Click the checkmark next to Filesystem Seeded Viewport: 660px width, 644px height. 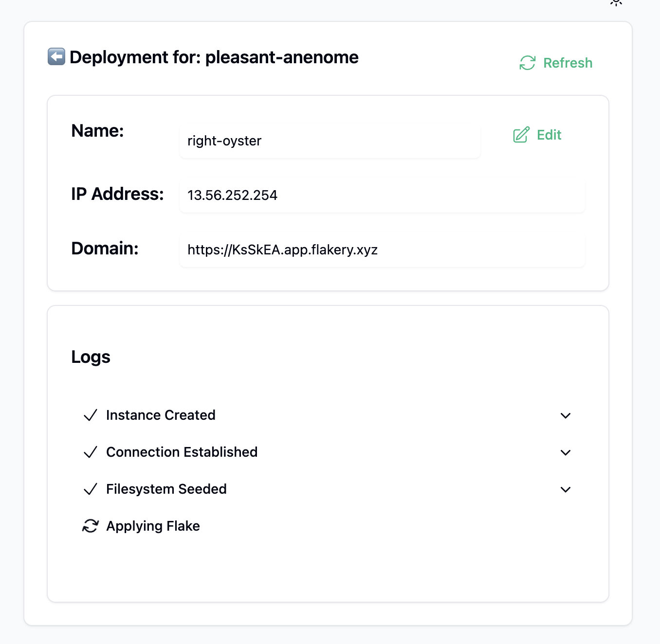coord(90,489)
